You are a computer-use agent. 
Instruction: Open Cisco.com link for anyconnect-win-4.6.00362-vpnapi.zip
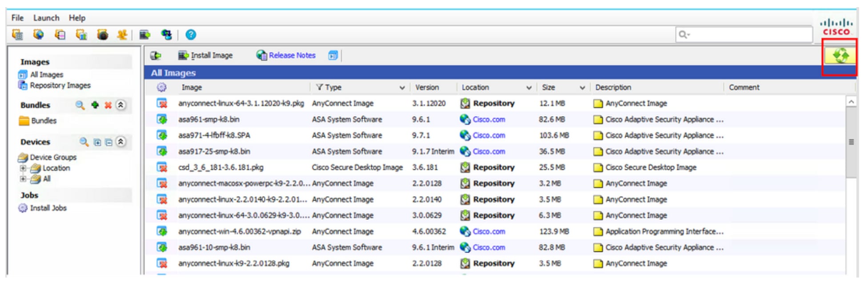click(x=489, y=231)
